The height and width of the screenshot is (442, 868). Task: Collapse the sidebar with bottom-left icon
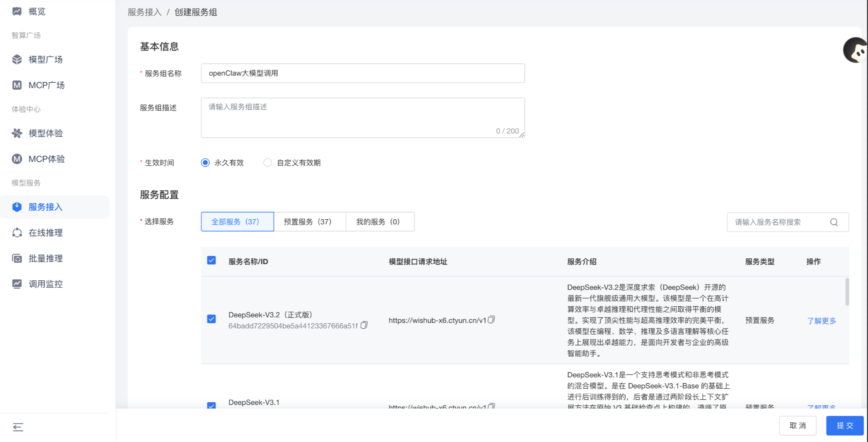pos(18,427)
